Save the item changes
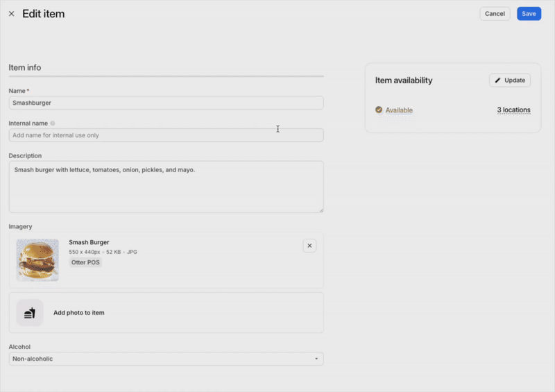Viewport: 555px width, 392px height. click(529, 14)
